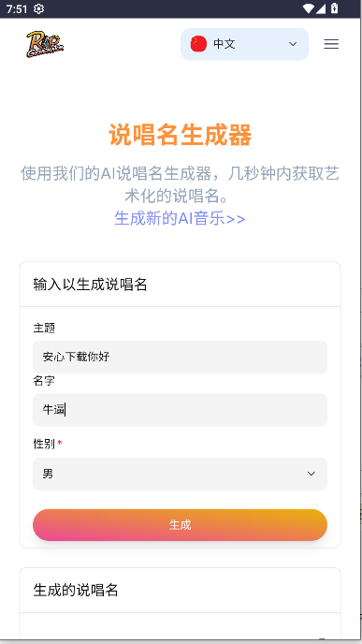Screen dimensions: 362x644
Task: Click the chevron beside 中文
Action: click(x=293, y=44)
